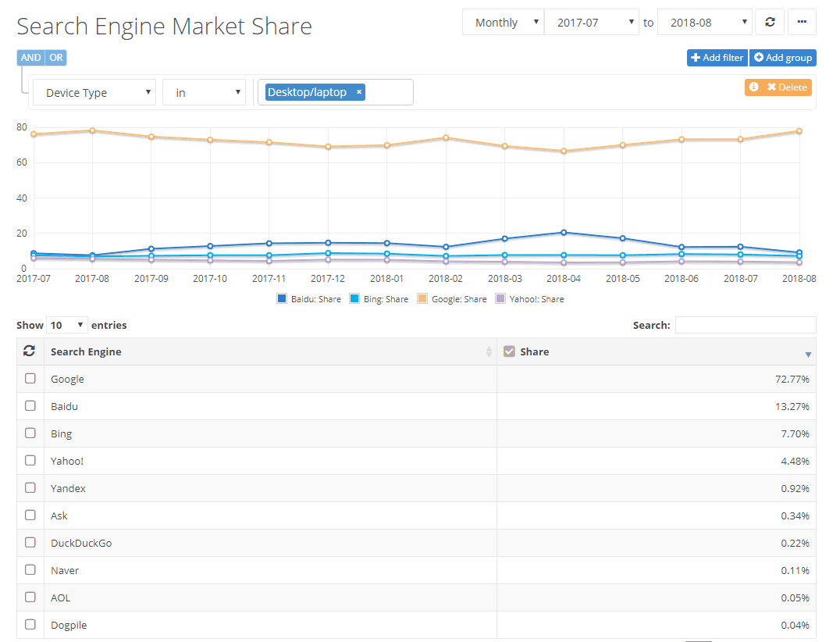The height and width of the screenshot is (642, 840).
Task: Click the Share column descending sort arrow
Action: pyautogui.click(x=808, y=355)
